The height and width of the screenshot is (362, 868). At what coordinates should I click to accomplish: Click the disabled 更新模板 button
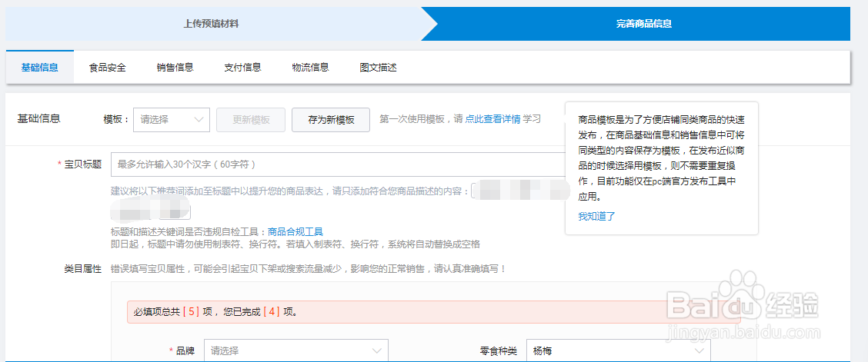pos(251,119)
